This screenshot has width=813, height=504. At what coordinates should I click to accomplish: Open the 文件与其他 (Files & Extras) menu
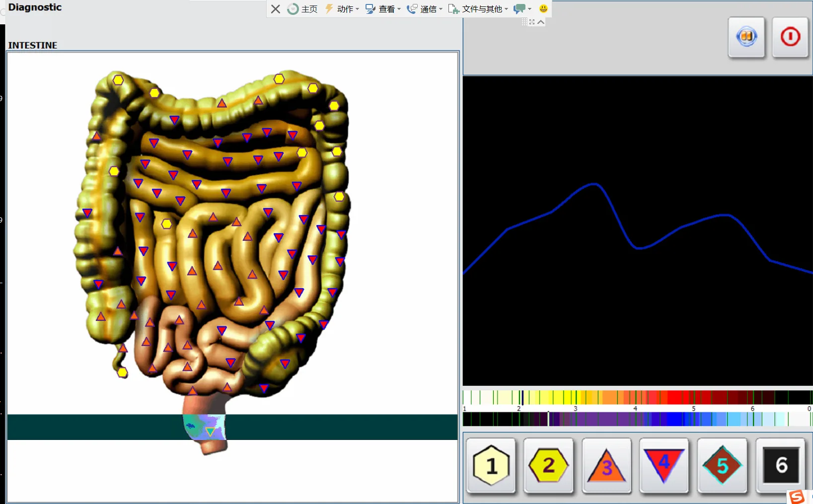[478, 9]
